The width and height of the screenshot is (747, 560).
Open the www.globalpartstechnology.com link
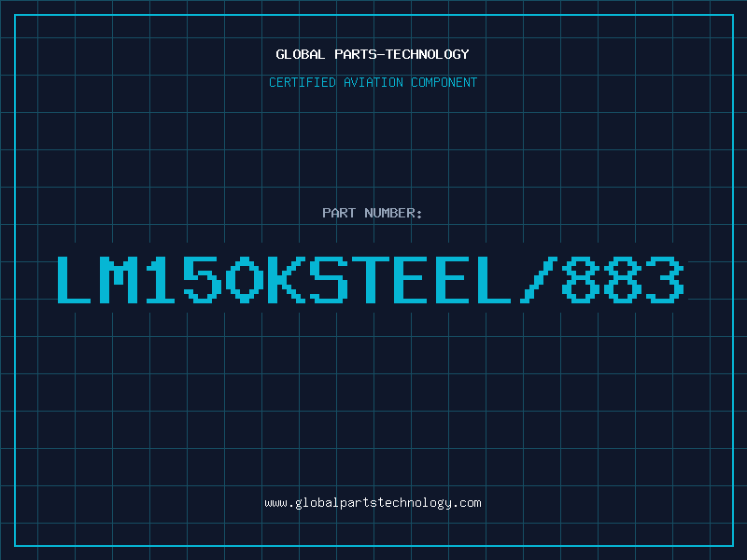[373, 503]
